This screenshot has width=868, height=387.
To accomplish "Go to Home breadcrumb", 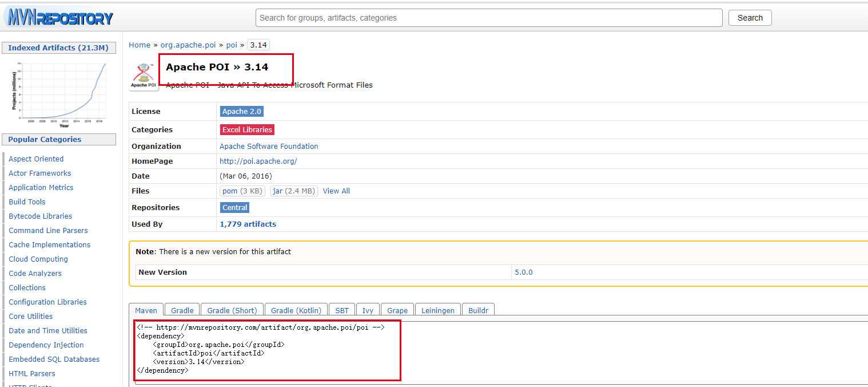I will click(x=140, y=45).
